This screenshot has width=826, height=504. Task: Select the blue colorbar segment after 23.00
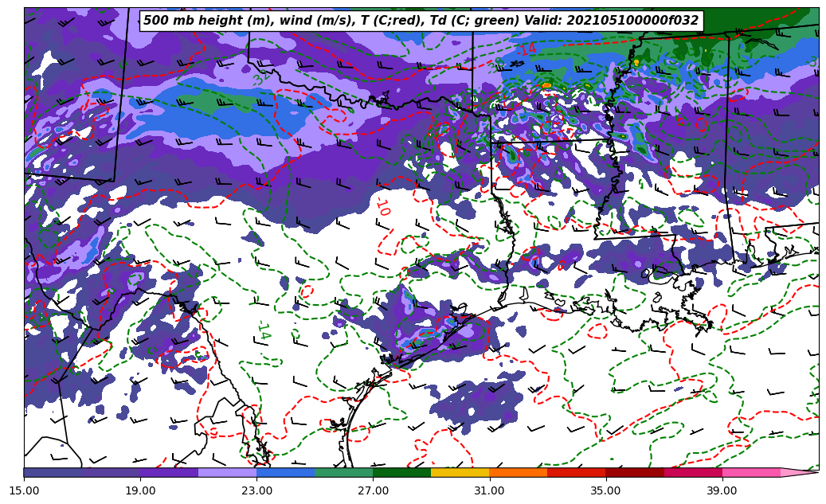[x=285, y=472]
